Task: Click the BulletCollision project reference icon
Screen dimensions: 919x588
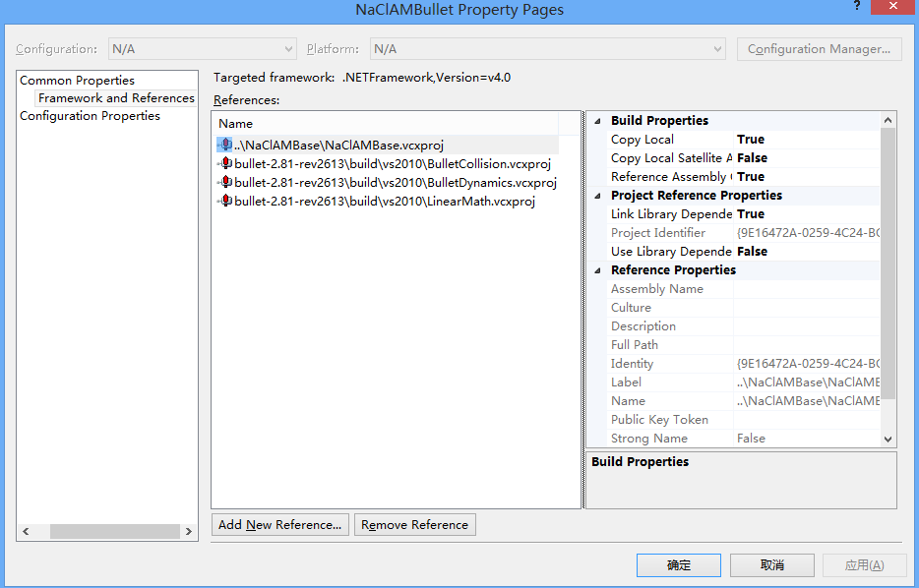Action: click(225, 163)
